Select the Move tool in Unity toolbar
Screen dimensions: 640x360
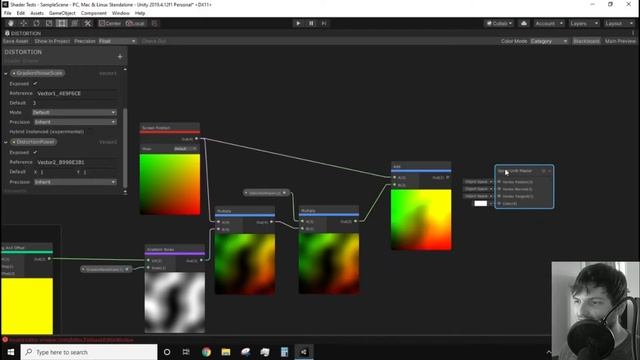pyautogui.click(x=24, y=23)
